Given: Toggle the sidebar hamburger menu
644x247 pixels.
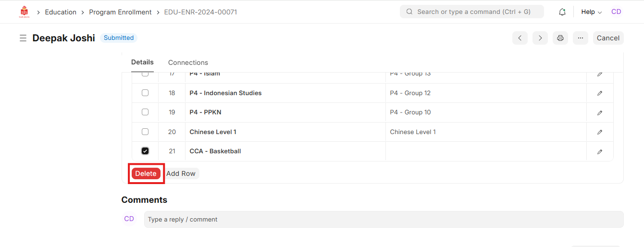Looking at the screenshot, I should [x=23, y=38].
